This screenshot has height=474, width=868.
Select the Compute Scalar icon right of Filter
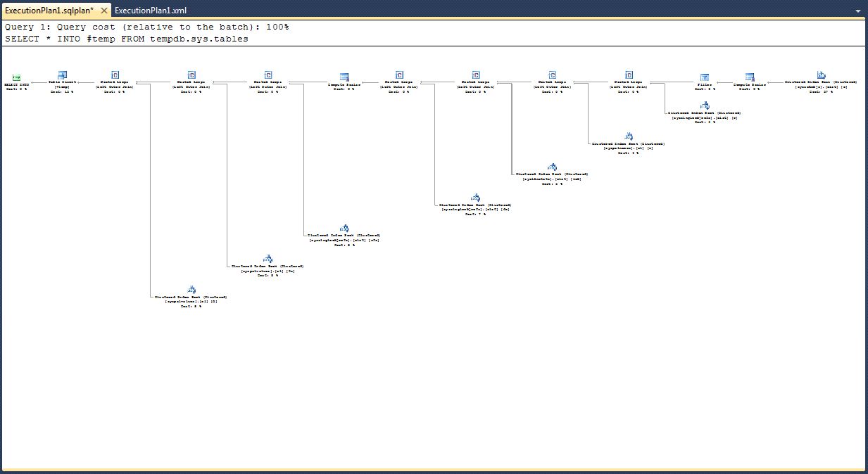[x=750, y=77]
